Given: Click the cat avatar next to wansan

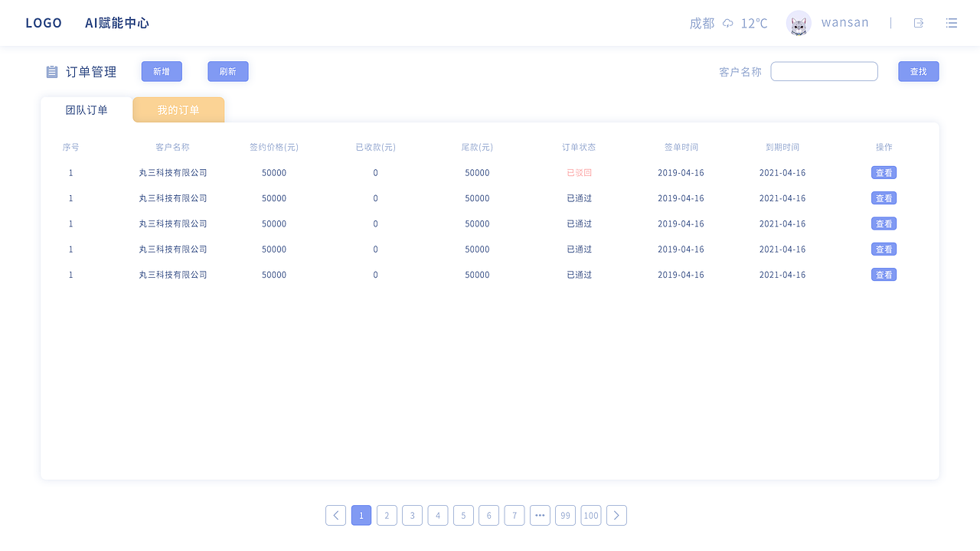Looking at the screenshot, I should click(x=798, y=23).
